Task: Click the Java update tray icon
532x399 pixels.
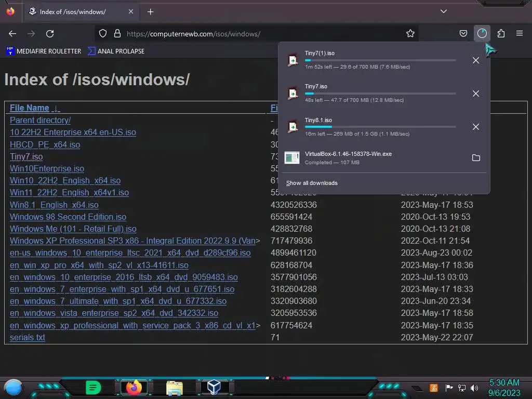Action: coord(434,388)
